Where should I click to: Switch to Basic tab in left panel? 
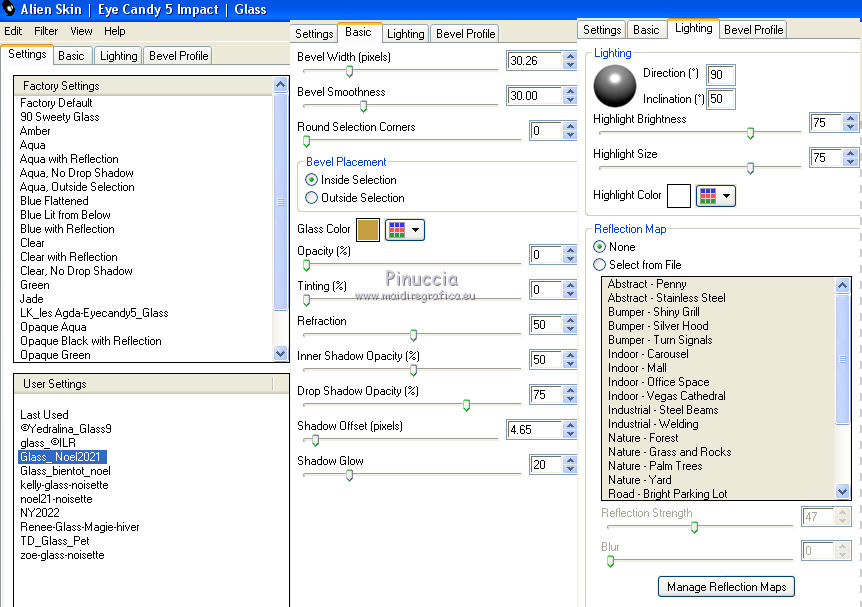[71, 56]
